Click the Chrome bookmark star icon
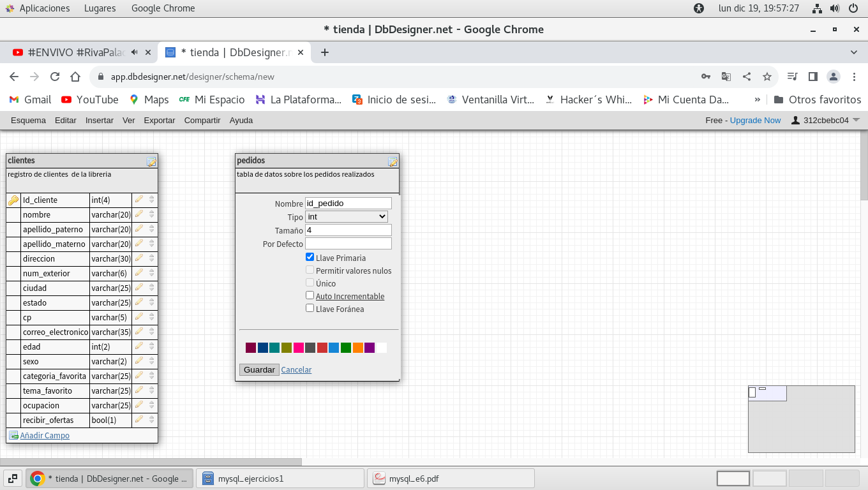The image size is (868, 490). click(x=767, y=77)
